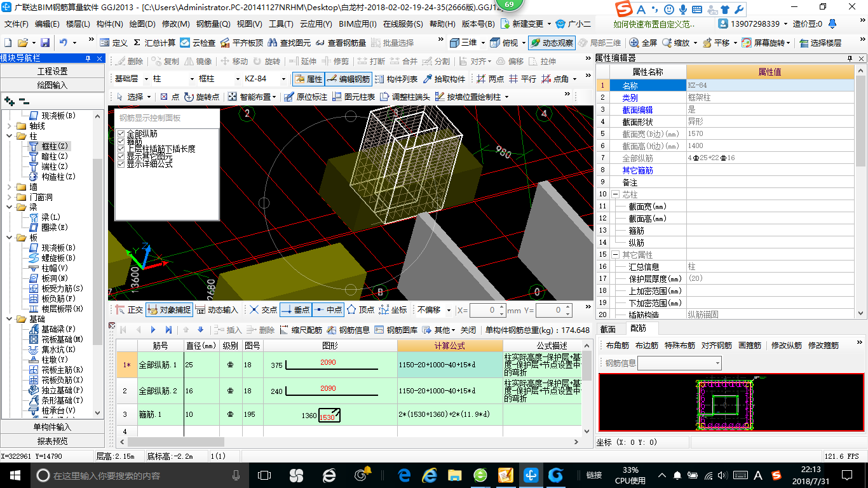868x488 pixels.
Task: Open 图元柱表 column table
Action: click(x=353, y=97)
